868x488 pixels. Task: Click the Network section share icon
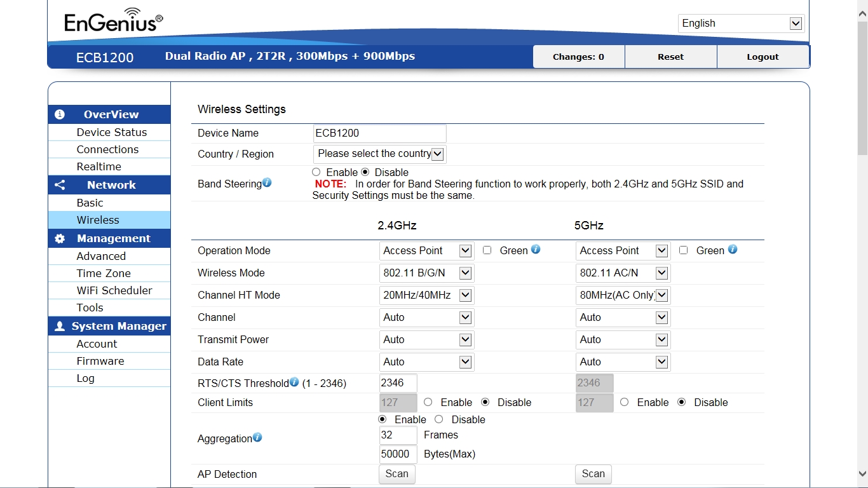pos(60,185)
